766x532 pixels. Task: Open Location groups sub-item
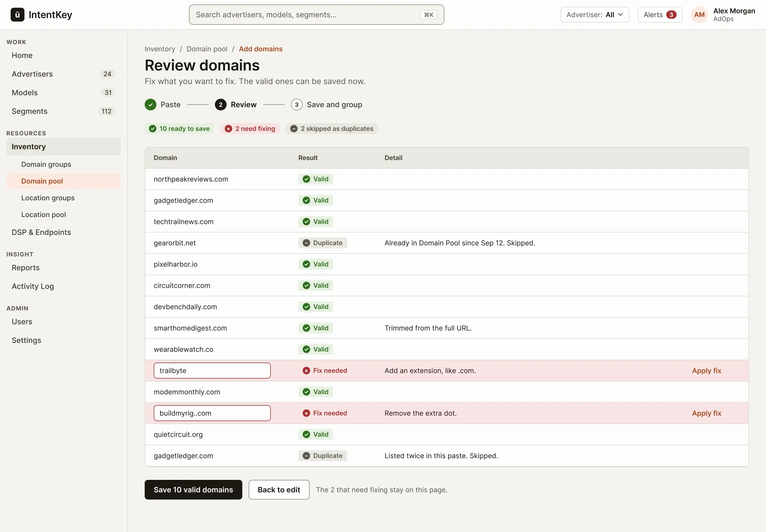[63, 198]
